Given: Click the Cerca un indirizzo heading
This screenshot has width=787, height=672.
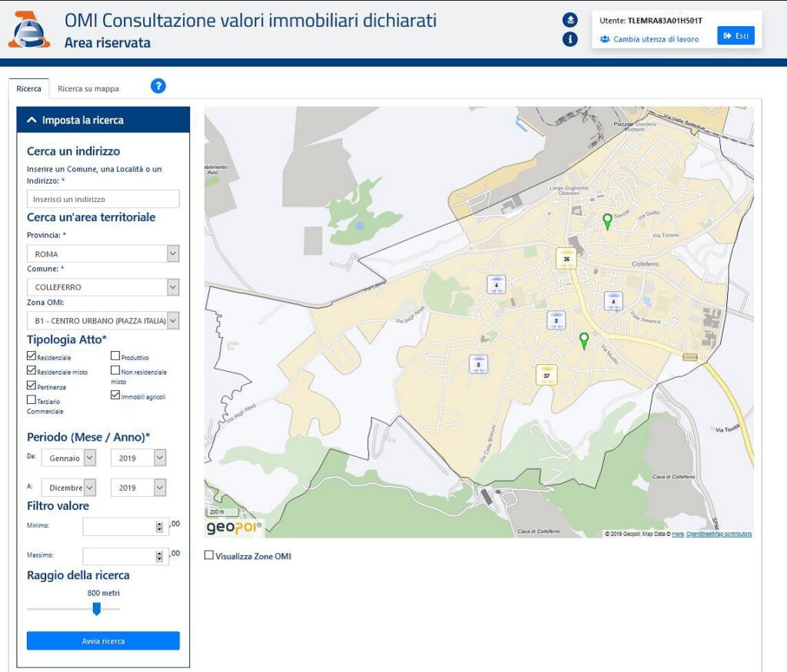Looking at the screenshot, I should tap(73, 151).
